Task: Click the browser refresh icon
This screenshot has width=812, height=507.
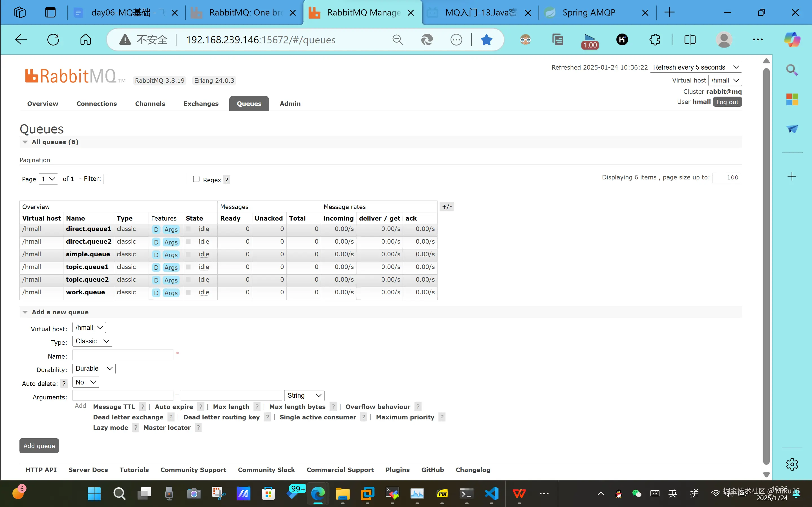Action: tap(53, 39)
